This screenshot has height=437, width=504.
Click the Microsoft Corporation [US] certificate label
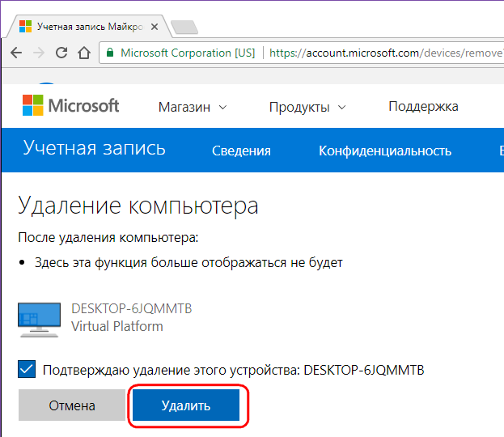click(188, 53)
